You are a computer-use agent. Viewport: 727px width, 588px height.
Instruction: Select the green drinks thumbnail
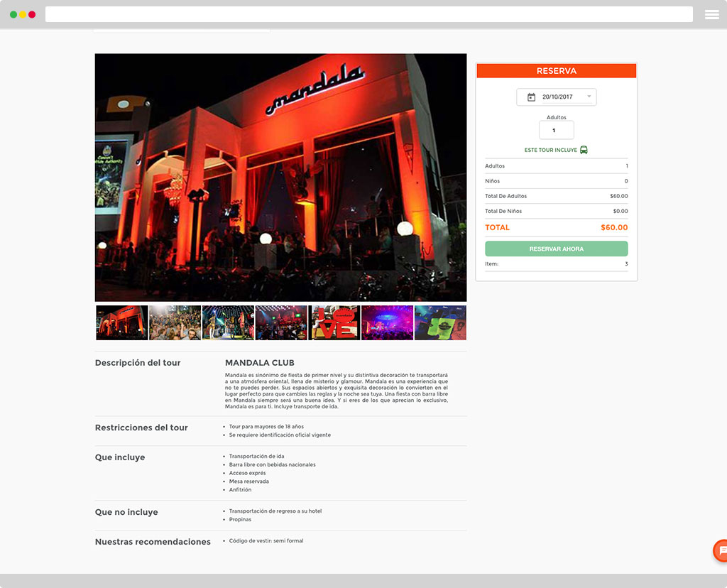click(440, 322)
